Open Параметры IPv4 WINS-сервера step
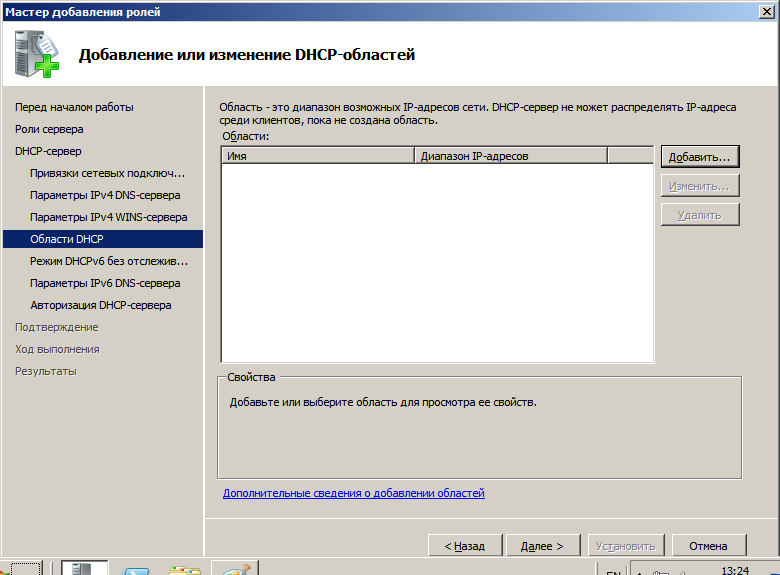 pyautogui.click(x=108, y=217)
